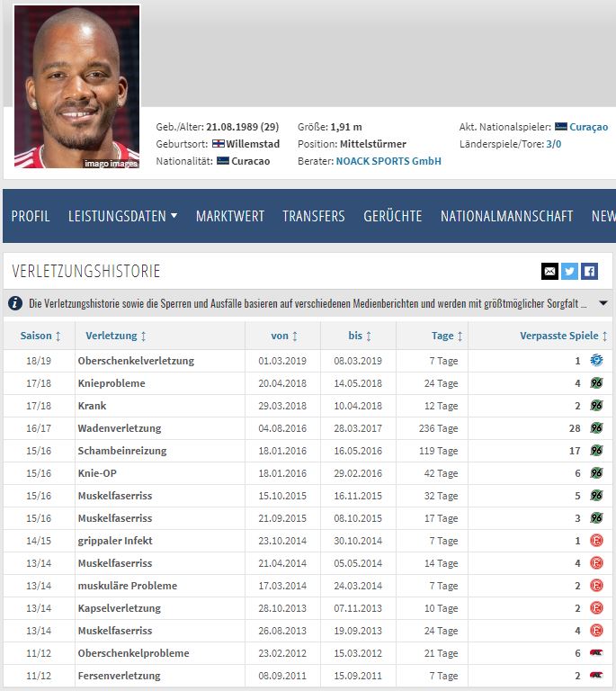Click Hannover 96 crest in Wadenverletzung row
616x691 pixels.
click(x=596, y=428)
